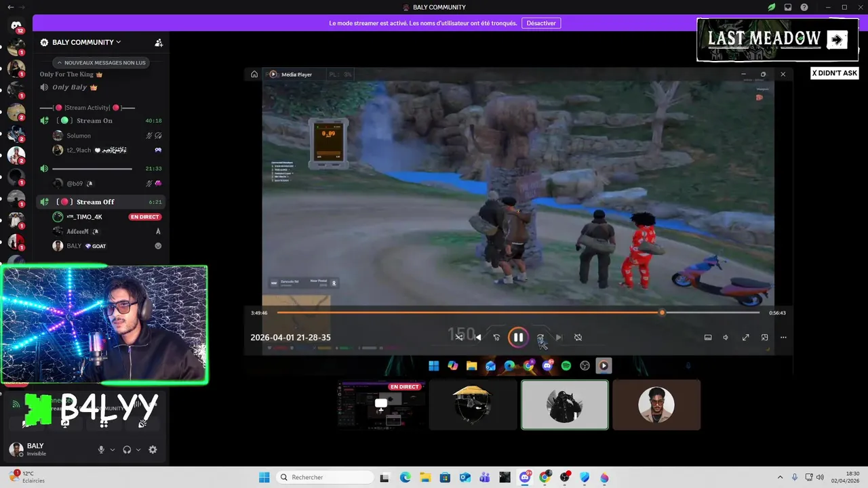
Task: Click the taskbar Rechercher search box
Action: point(325,477)
